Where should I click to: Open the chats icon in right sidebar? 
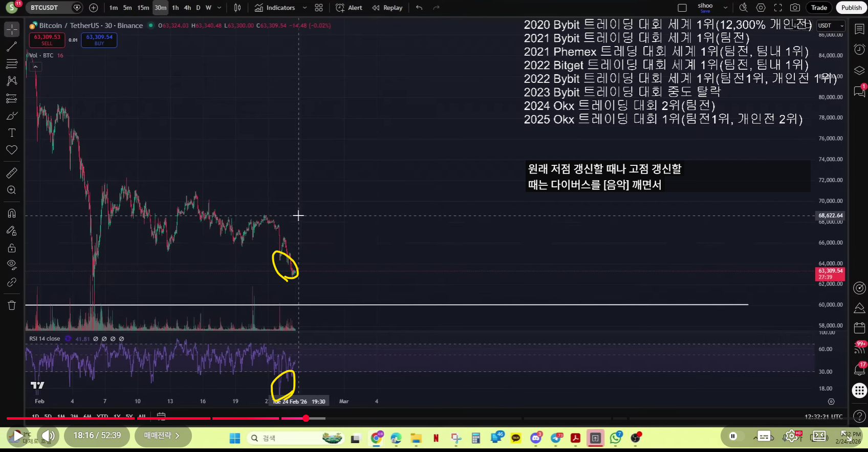pos(859,91)
